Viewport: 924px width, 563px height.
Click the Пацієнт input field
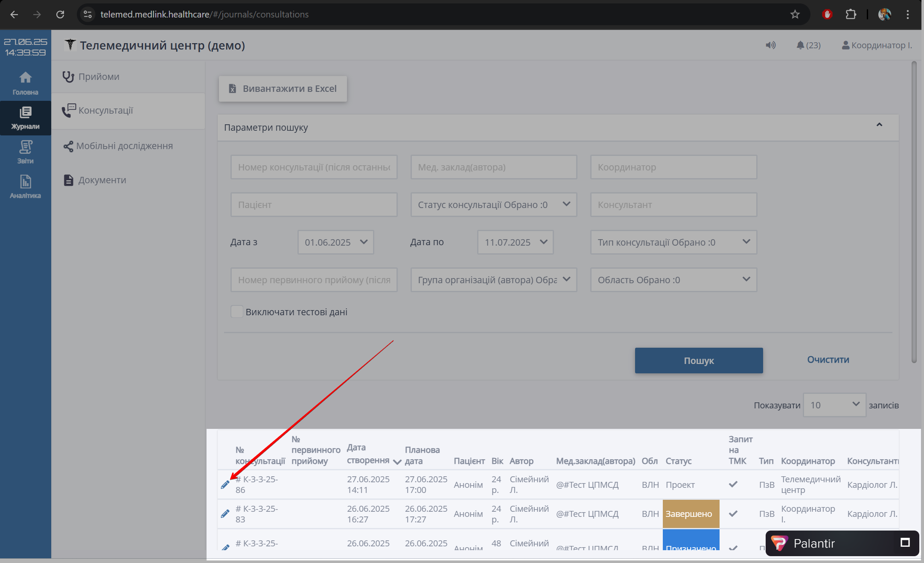pyautogui.click(x=314, y=205)
